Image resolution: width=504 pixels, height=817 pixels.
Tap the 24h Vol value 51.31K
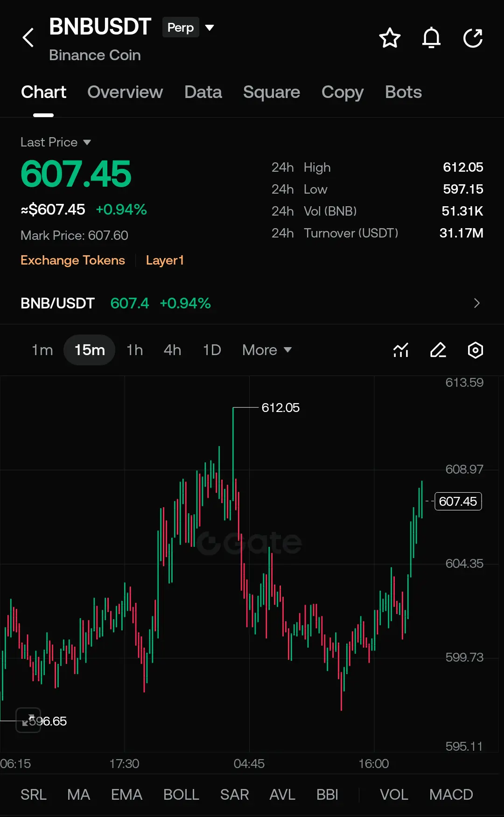pos(462,211)
